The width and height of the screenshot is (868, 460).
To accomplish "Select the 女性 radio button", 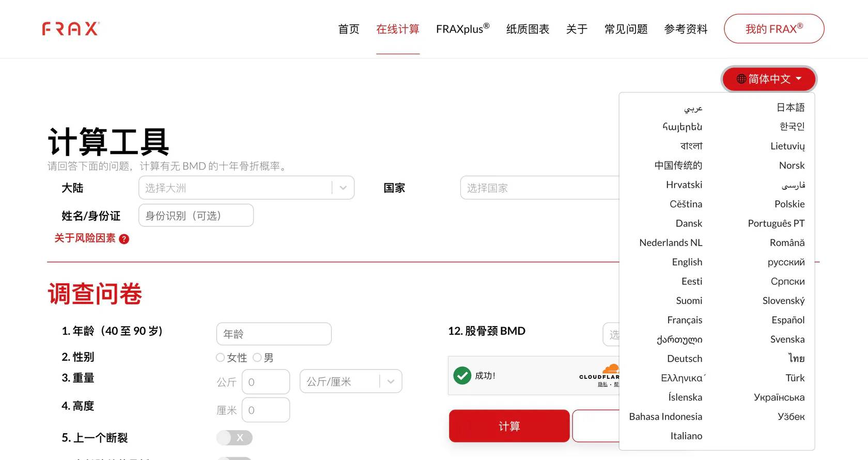I will (x=221, y=357).
